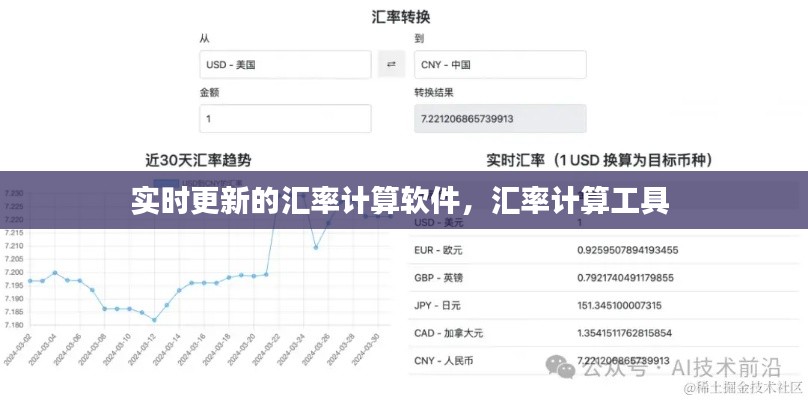This screenshot has width=808, height=400.
Task: Open the 从 source currency dropdown
Action: pyautogui.click(x=285, y=65)
